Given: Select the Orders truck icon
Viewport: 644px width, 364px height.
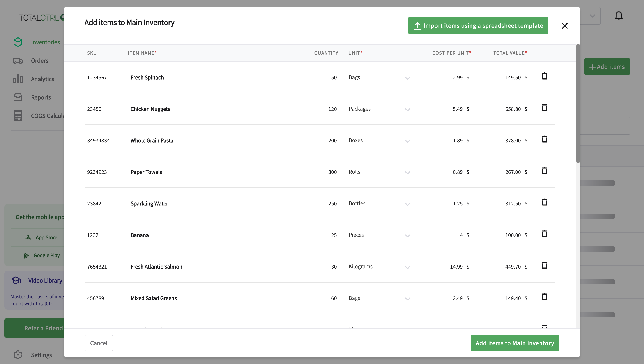Looking at the screenshot, I should pos(18,60).
